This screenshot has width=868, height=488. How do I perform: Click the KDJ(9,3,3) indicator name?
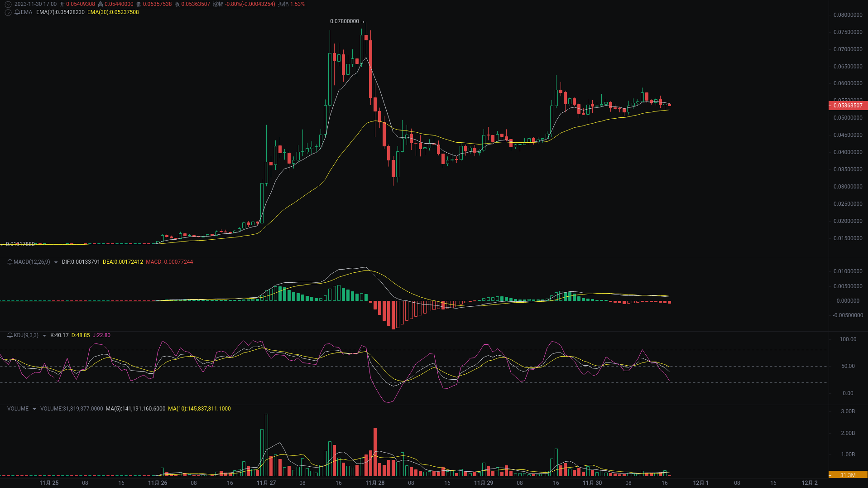26,335
